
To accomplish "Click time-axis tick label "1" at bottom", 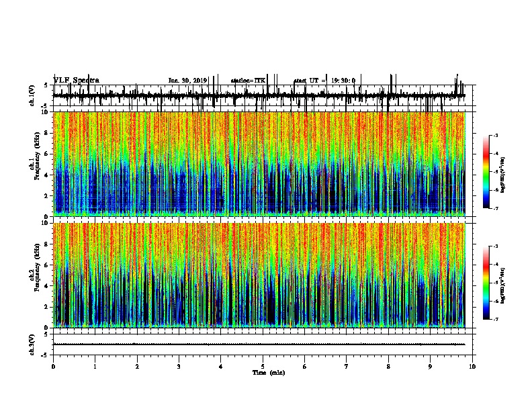I will [x=95, y=367].
